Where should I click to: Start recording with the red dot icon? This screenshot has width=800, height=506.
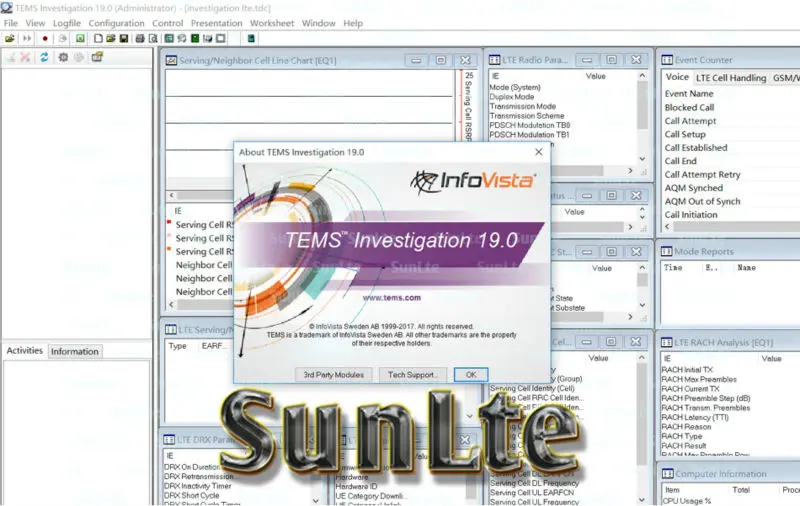click(45, 39)
